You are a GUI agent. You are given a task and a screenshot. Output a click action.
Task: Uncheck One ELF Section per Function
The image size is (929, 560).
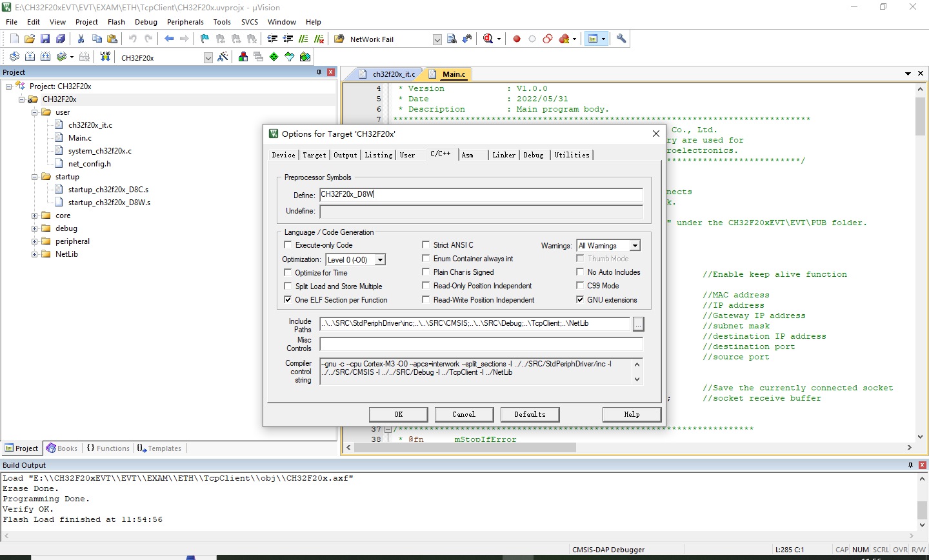(288, 300)
